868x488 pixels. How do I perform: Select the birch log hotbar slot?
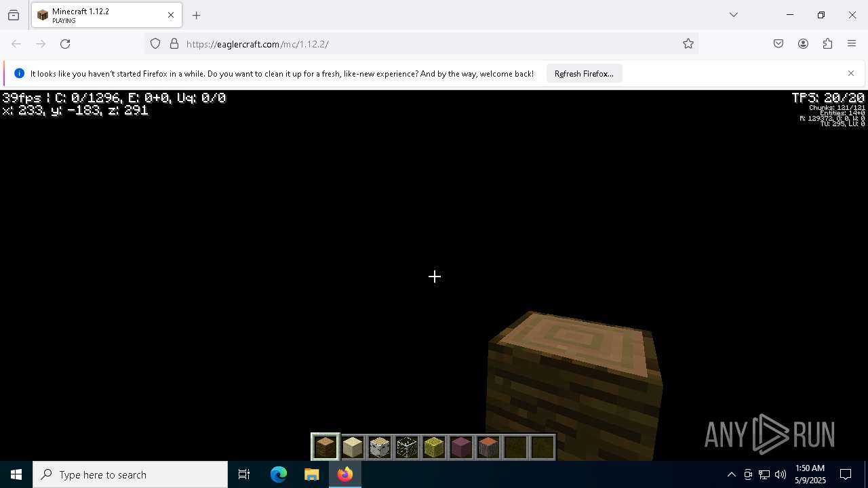point(380,447)
